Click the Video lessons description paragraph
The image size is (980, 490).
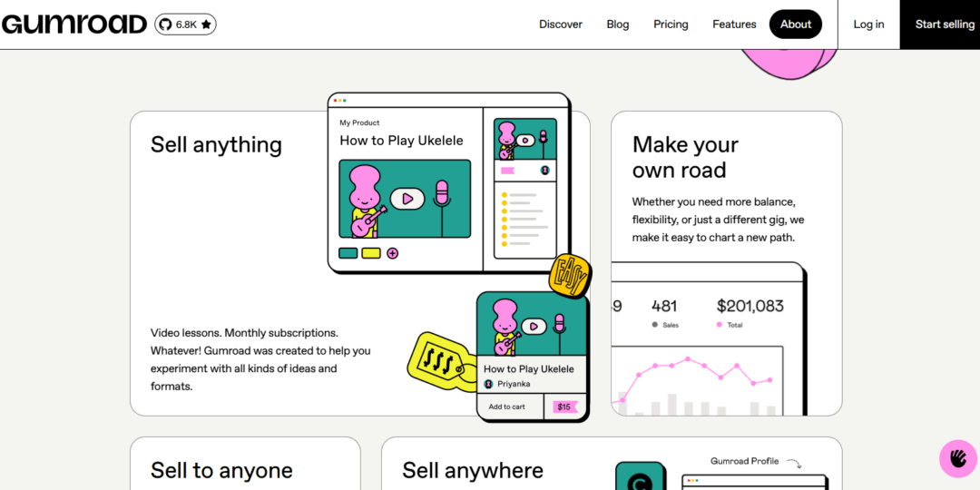pyautogui.click(x=260, y=359)
